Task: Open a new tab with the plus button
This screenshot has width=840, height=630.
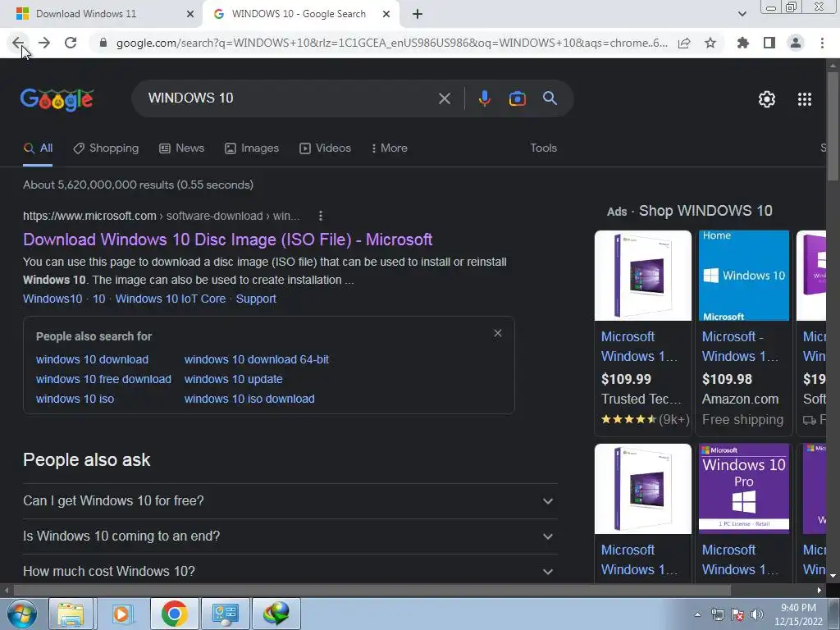Action: [418, 14]
